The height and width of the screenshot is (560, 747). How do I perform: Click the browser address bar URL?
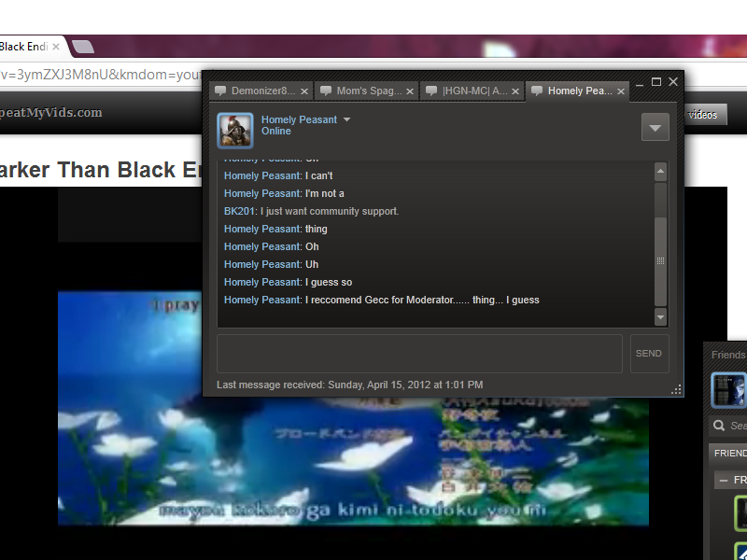(101, 75)
